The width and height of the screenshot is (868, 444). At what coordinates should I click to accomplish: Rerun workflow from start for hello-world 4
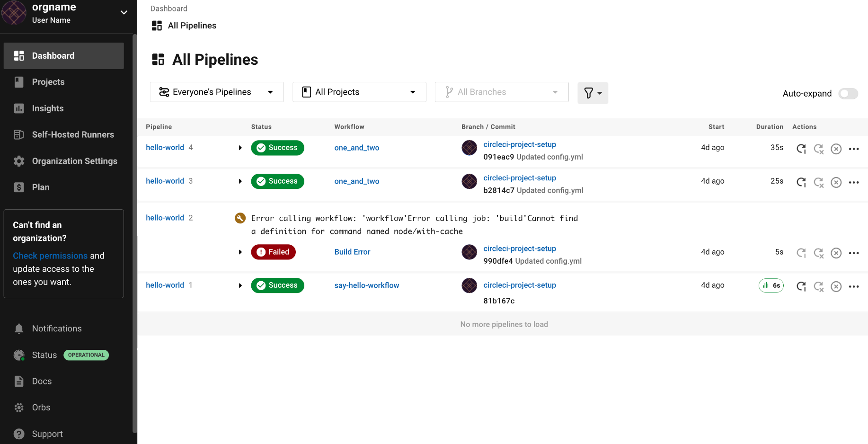click(801, 149)
